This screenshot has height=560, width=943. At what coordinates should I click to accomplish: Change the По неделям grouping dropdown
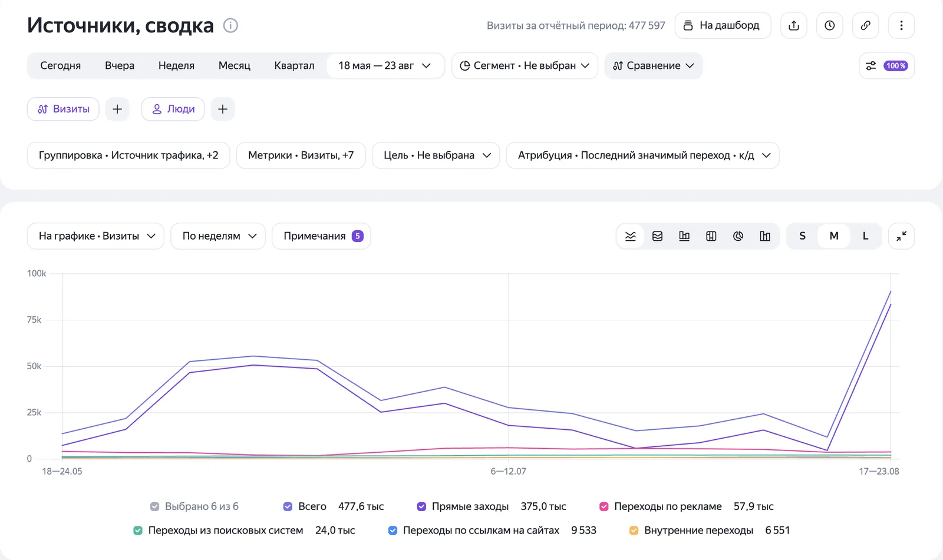(218, 236)
